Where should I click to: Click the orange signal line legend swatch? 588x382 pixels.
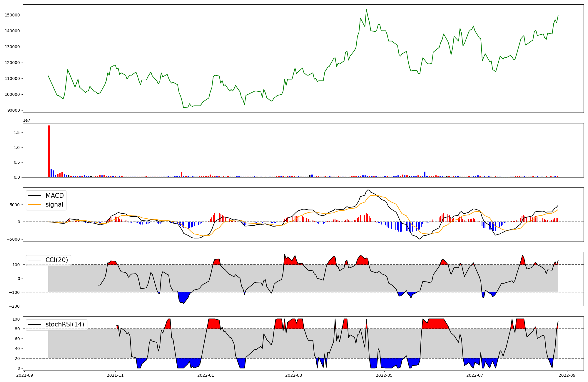(x=35, y=205)
